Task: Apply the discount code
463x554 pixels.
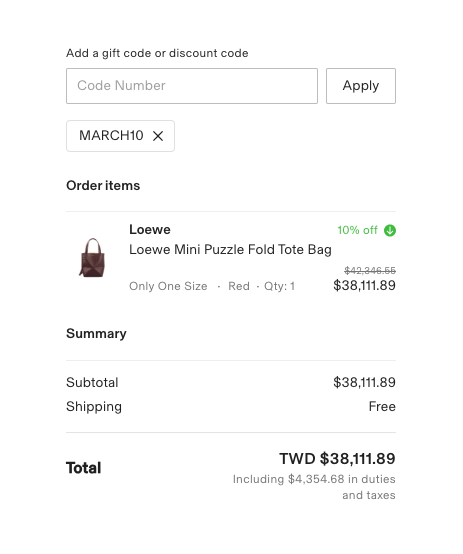Action: click(361, 86)
